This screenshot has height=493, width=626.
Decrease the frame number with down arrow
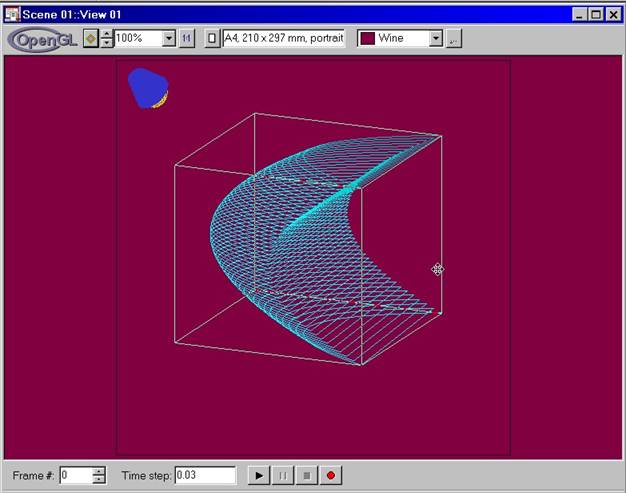[98, 480]
